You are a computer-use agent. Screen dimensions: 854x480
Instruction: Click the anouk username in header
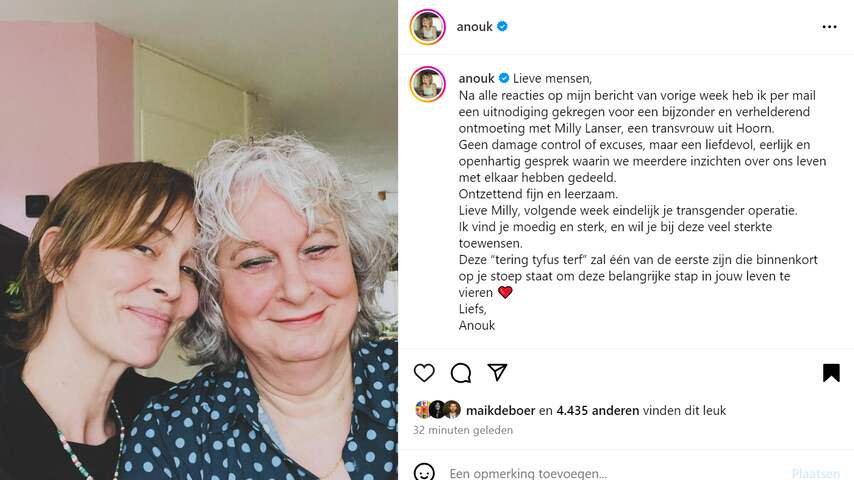pos(474,27)
